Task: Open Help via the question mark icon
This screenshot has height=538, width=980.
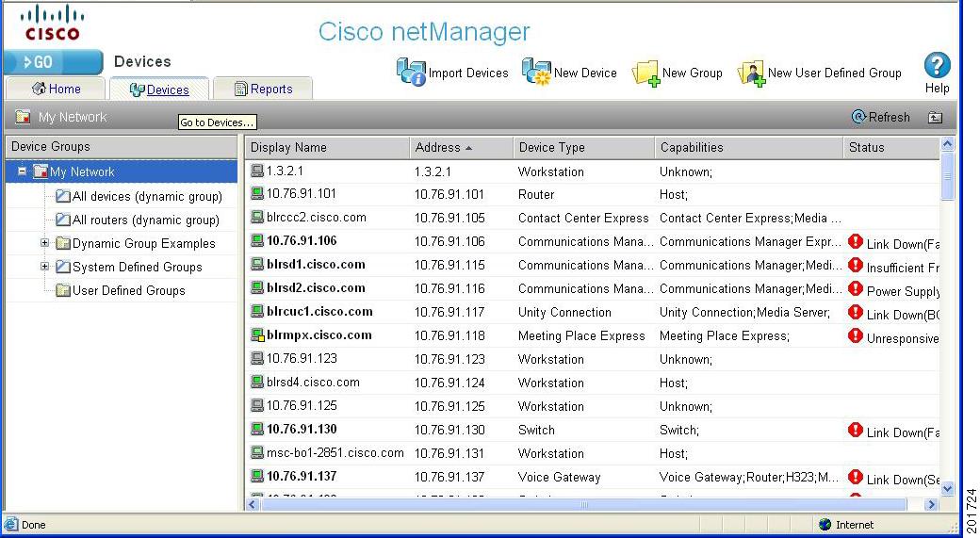Action: click(x=937, y=65)
